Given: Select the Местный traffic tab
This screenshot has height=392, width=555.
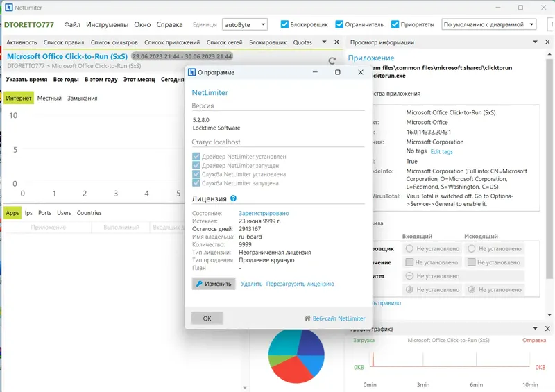Looking at the screenshot, I should tap(49, 98).
